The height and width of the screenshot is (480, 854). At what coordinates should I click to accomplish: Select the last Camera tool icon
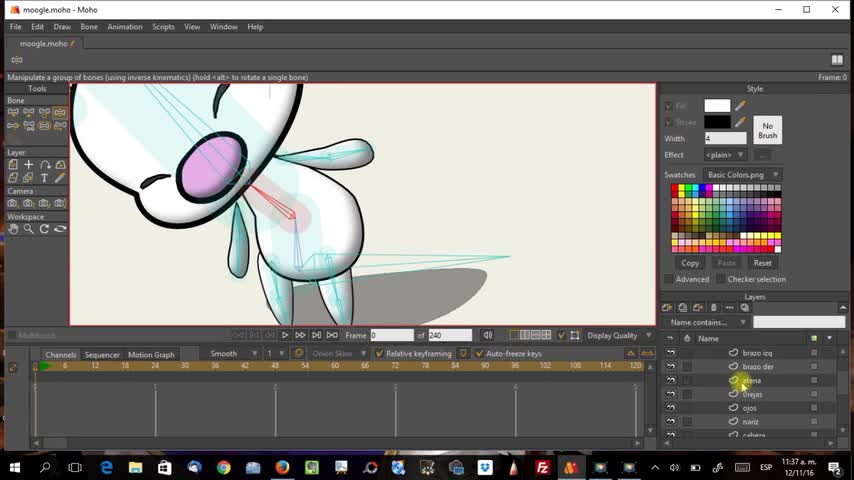click(x=60, y=203)
